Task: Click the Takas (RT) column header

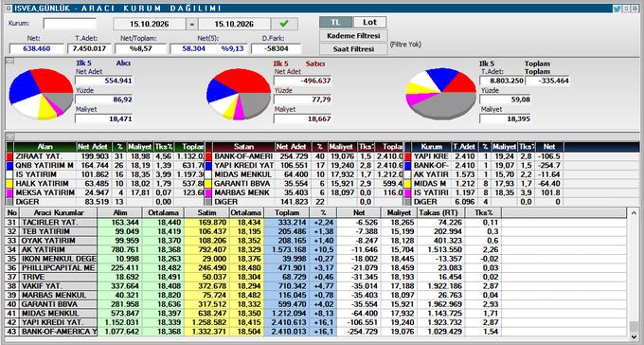Action: [x=441, y=212]
